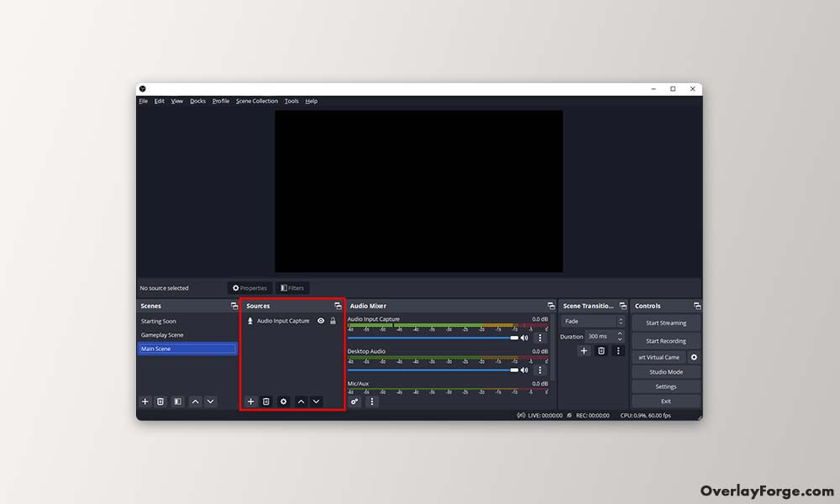Enable Studio Mode
Image resolution: width=840 pixels, height=504 pixels.
(x=665, y=371)
